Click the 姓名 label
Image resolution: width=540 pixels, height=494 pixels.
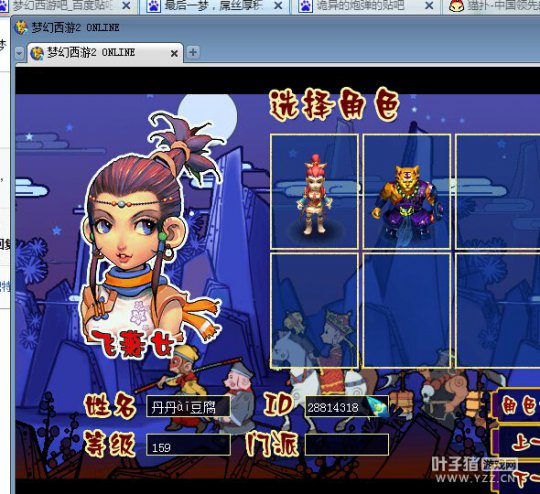coord(110,406)
